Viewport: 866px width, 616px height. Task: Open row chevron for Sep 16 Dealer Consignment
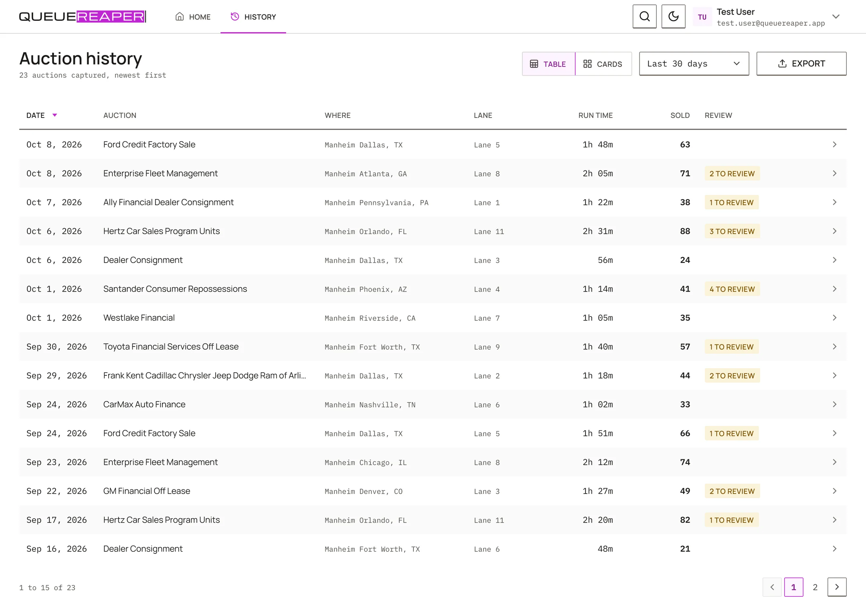(x=835, y=549)
